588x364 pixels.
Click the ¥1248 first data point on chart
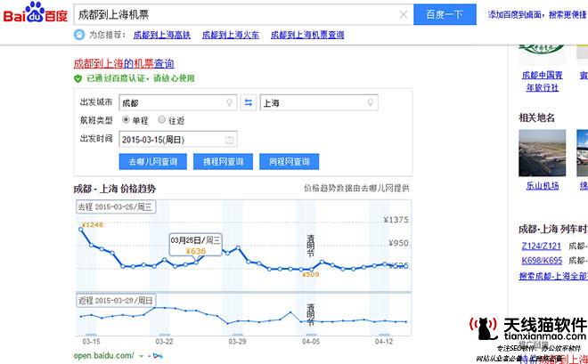point(80,230)
